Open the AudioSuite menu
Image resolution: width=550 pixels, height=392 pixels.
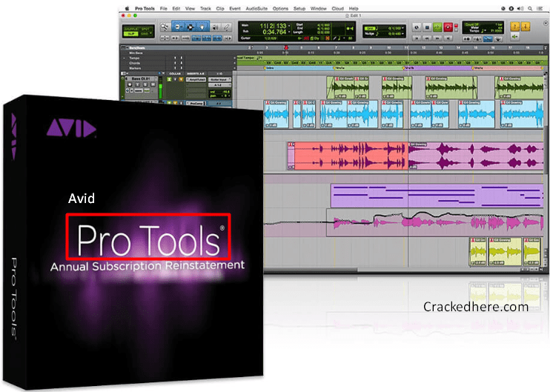pos(256,8)
